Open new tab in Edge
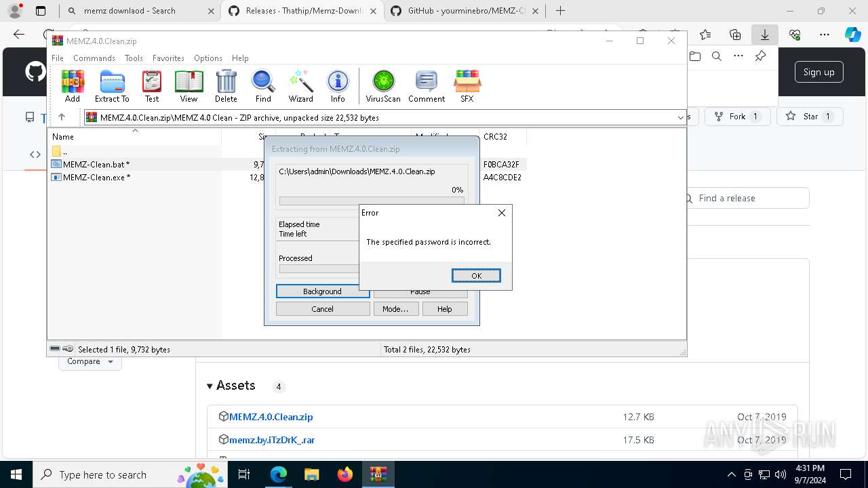 click(560, 11)
